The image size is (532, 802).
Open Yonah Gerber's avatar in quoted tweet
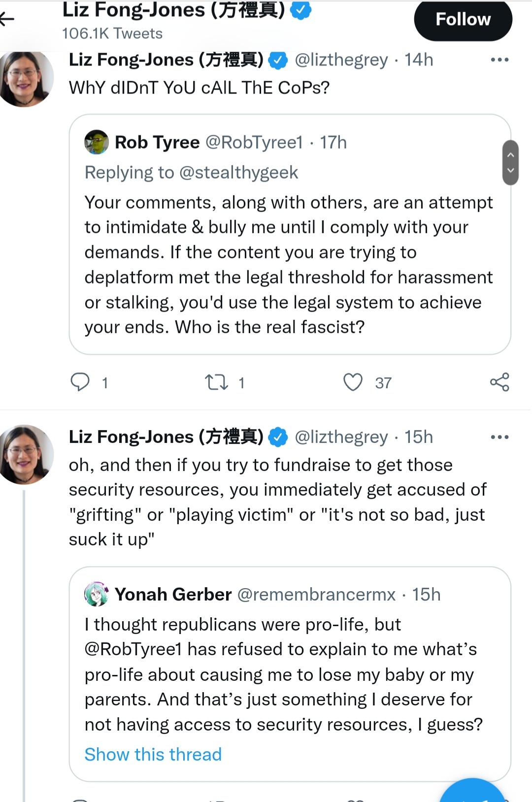click(x=97, y=594)
